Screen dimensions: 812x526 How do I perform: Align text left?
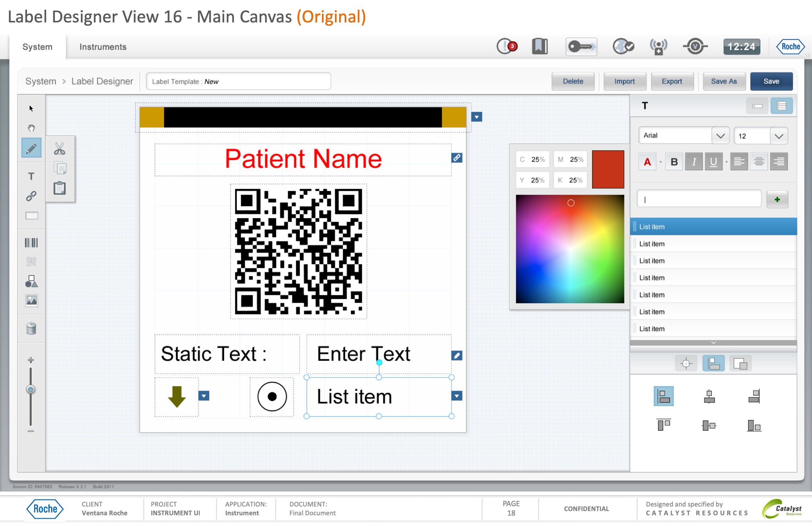739,162
